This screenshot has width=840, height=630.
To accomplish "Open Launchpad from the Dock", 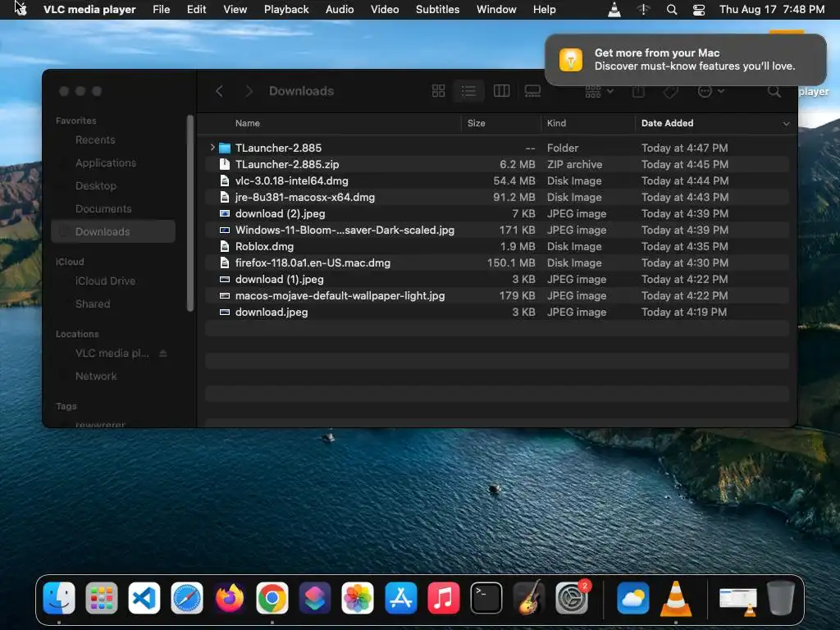I will (101, 597).
